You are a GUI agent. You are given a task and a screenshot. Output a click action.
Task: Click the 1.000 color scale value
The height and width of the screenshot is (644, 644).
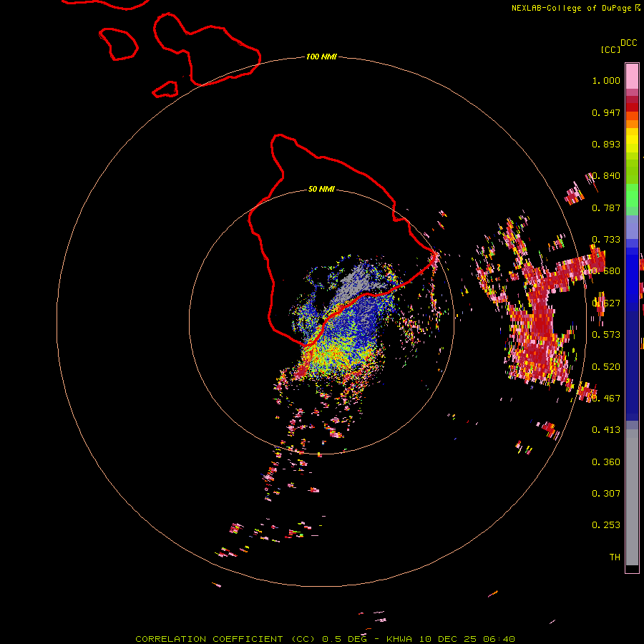606,80
